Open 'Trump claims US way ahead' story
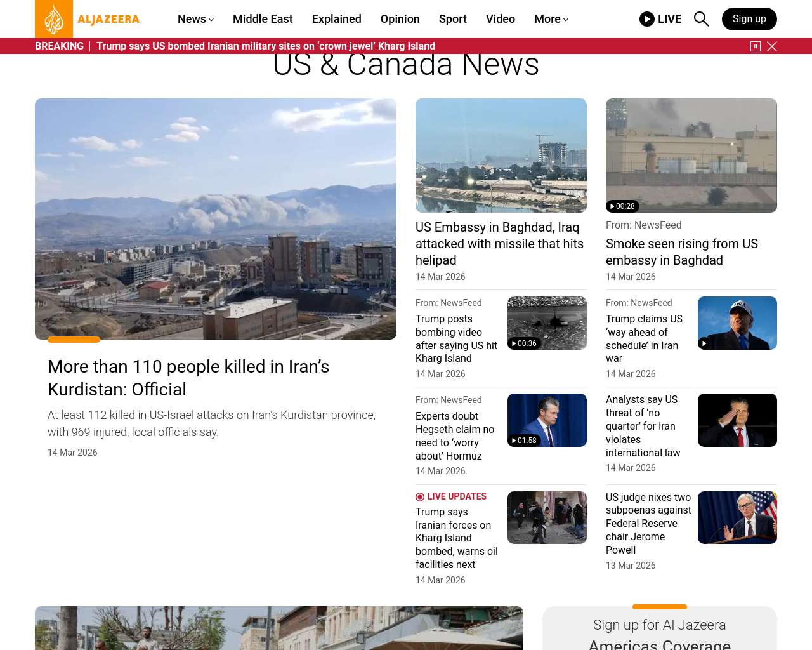Image resolution: width=812 pixels, height=650 pixels. (x=645, y=338)
